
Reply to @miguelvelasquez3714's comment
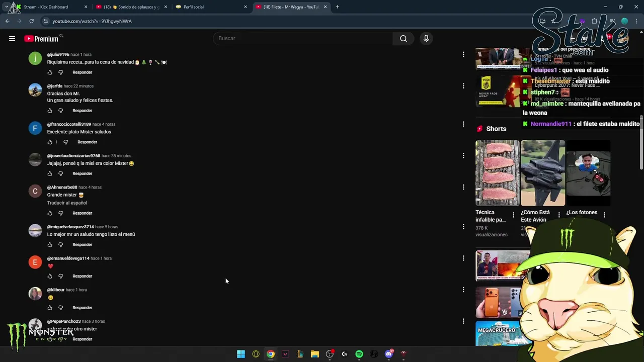click(82, 245)
